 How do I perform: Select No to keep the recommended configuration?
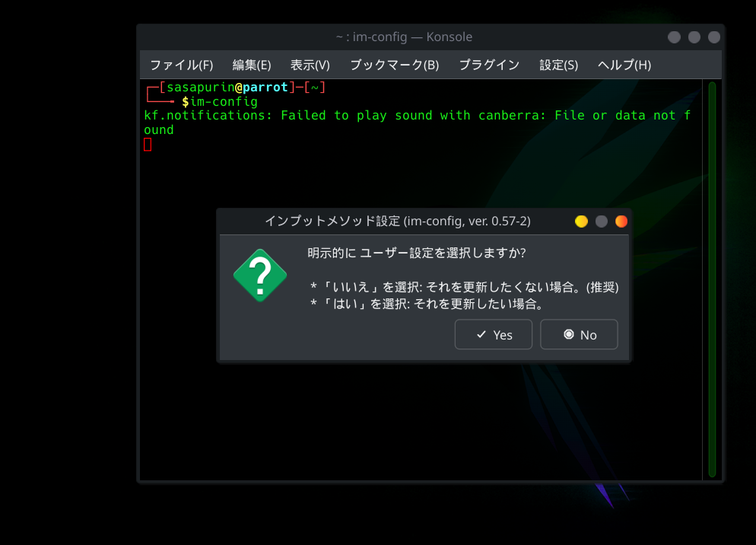click(579, 334)
